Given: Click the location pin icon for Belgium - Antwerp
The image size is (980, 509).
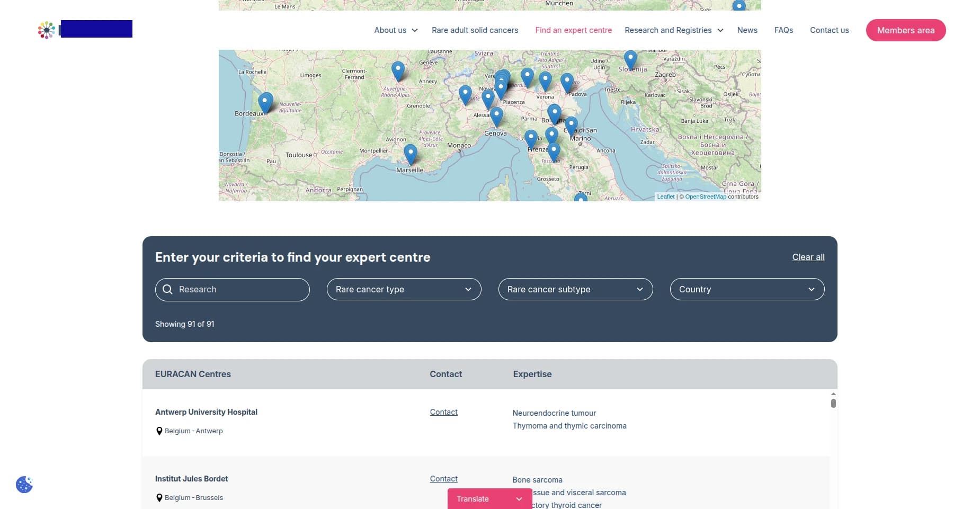Looking at the screenshot, I should 159,431.
